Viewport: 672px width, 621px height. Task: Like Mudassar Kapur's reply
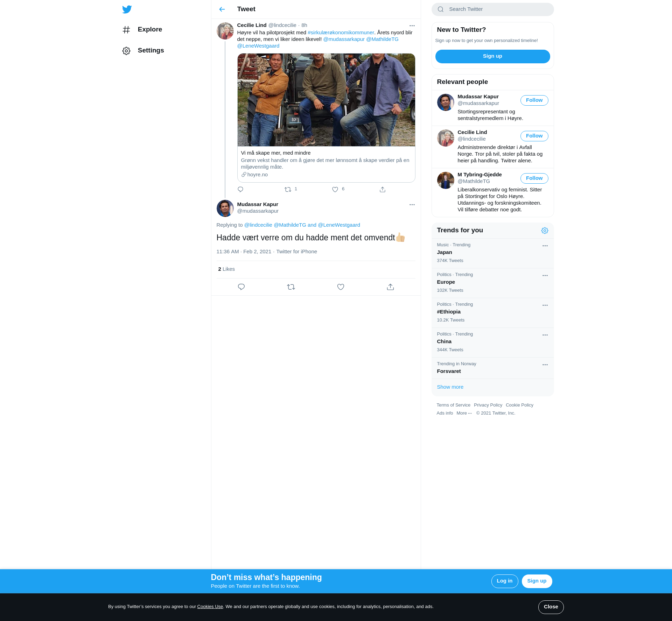(x=341, y=287)
